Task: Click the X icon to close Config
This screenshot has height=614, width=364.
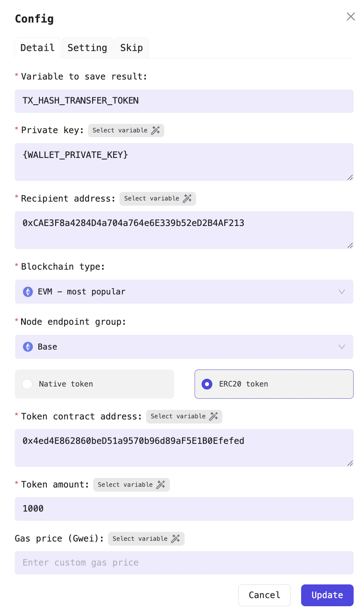Action: pos(350,17)
